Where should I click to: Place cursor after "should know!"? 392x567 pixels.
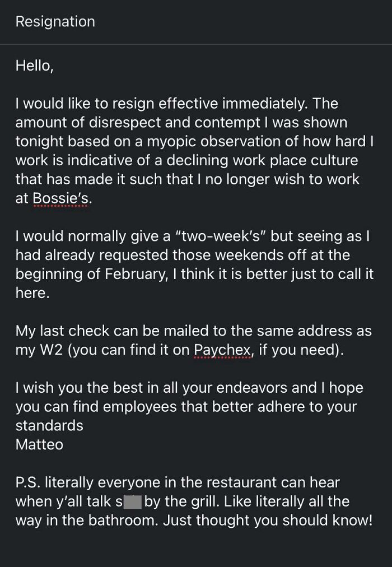click(x=373, y=520)
